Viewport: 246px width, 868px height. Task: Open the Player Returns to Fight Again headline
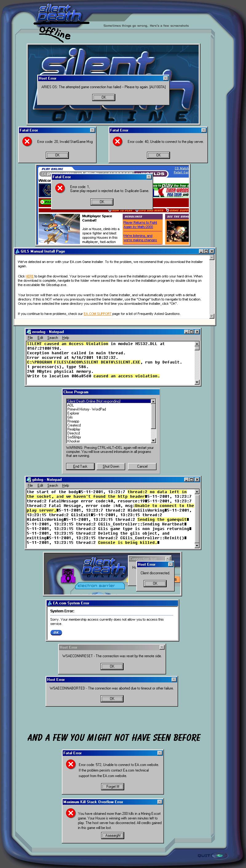pos(140,225)
